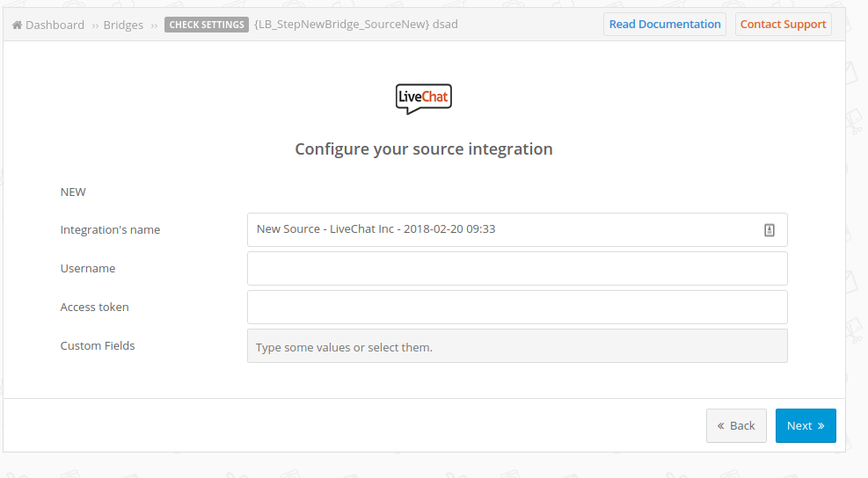Click the {LB_StepNewBridge_SourceNew} dsad title

point(356,25)
